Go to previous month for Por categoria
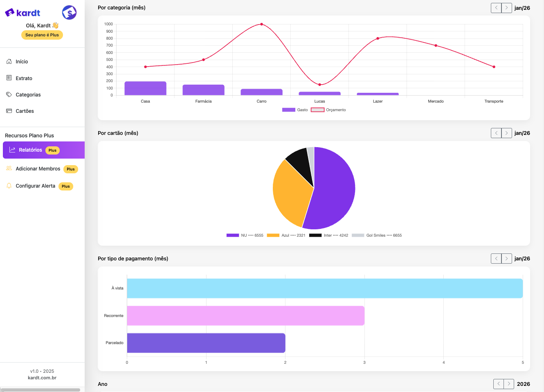The width and height of the screenshot is (544, 392). pyautogui.click(x=496, y=8)
